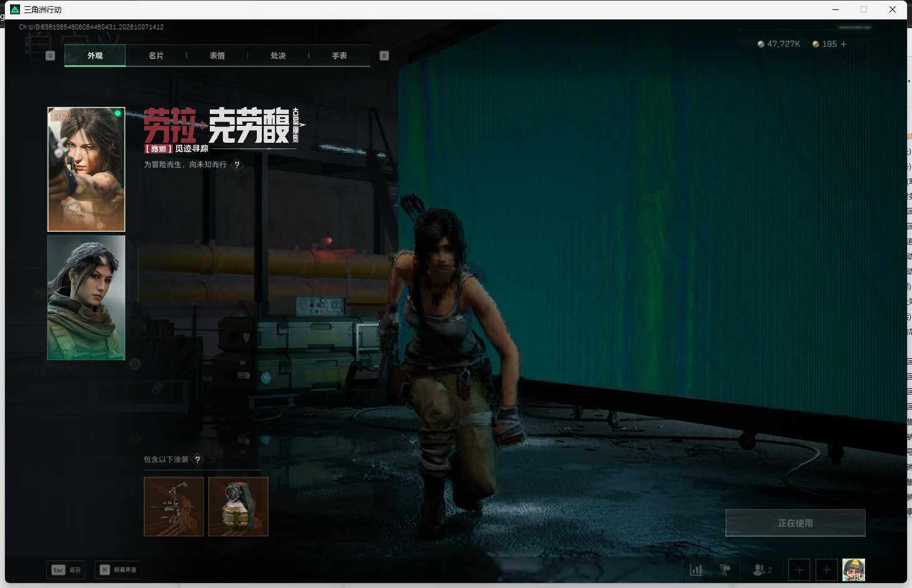Click the 47,727K currency balance
The image size is (912, 588).
(779, 44)
